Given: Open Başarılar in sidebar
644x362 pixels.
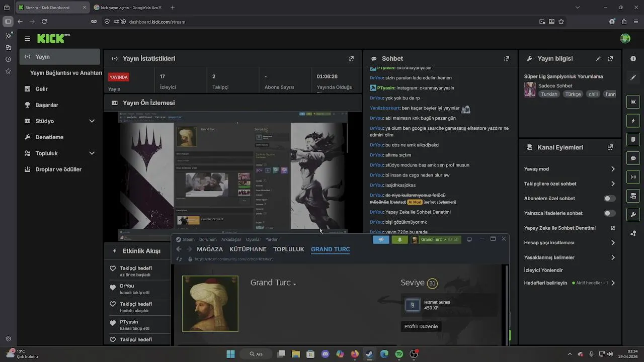Looking at the screenshot, I should tap(47, 105).
